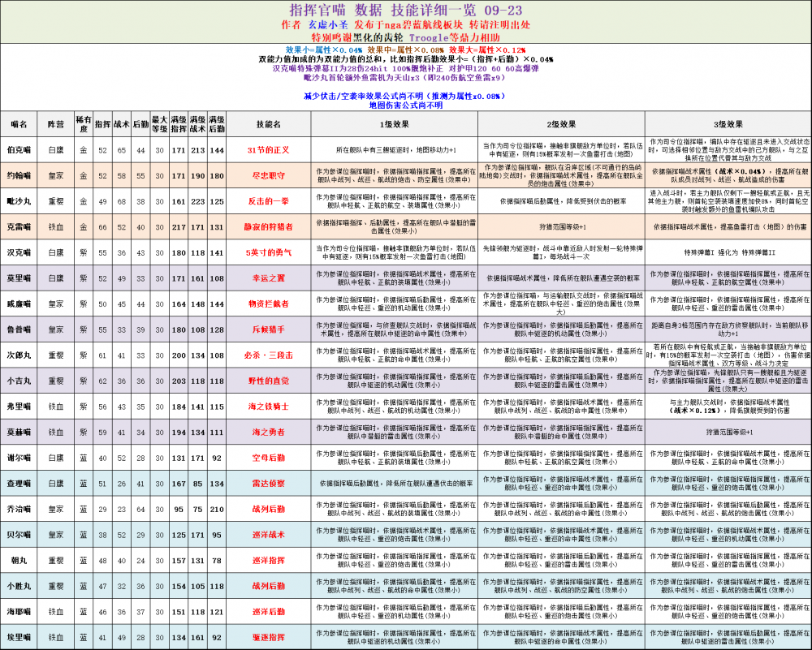Screen dimensions: 812x650
Task: Click the skill name '巡洋战术'
Action: tap(268, 535)
